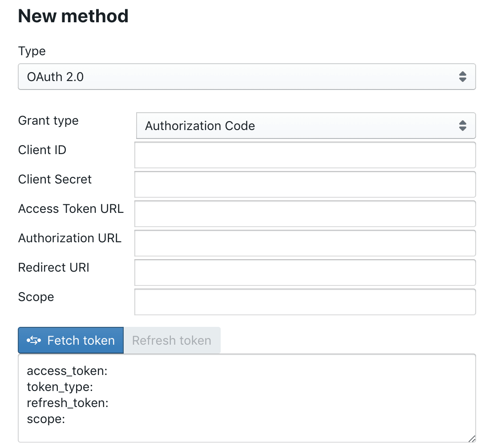Click the Grant type label

pyautogui.click(x=48, y=121)
